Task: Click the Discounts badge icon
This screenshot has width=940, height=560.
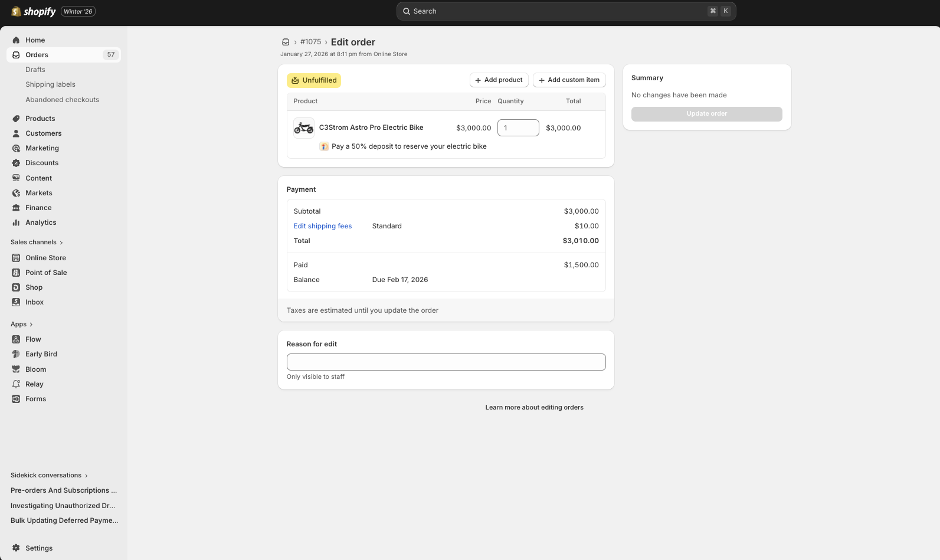Action: [16, 163]
